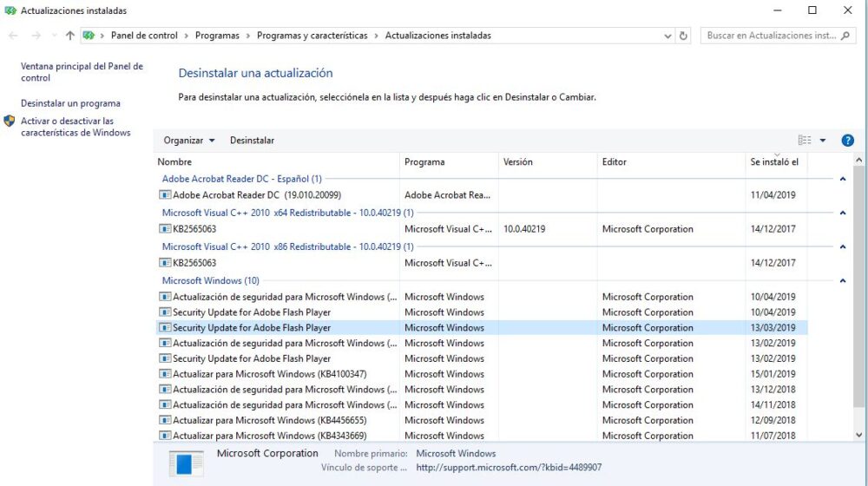The height and width of the screenshot is (486, 868).
Task: Open recent locations dropdown arrow
Action: 54,36
